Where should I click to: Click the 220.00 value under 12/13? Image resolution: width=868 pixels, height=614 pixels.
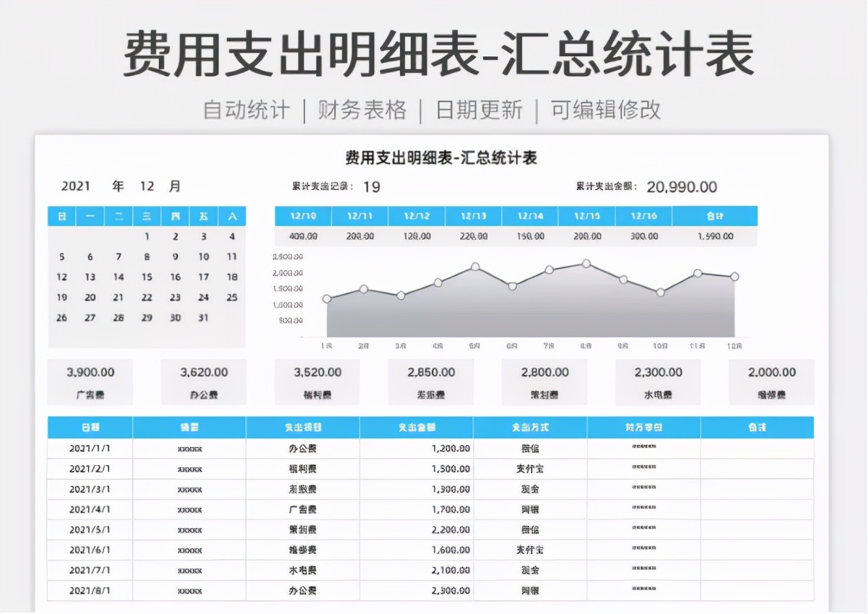[474, 236]
